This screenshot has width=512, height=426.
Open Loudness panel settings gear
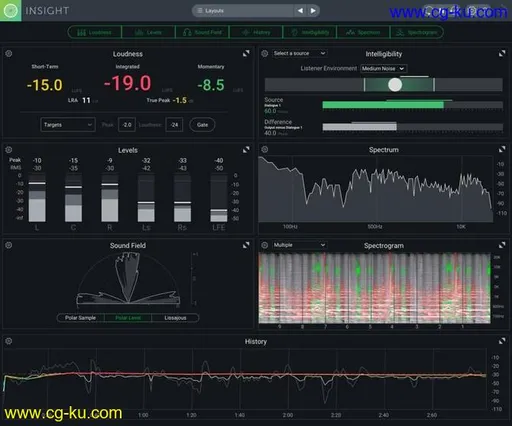[x=9, y=53]
